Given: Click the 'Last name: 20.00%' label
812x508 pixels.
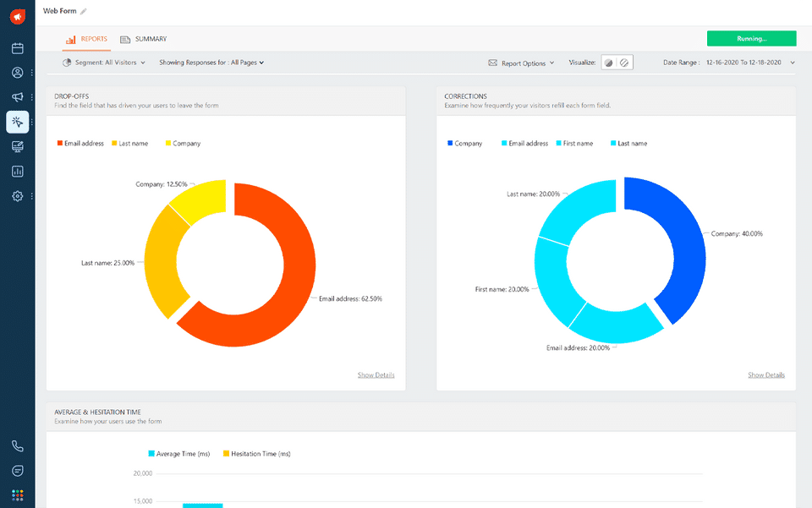Looking at the screenshot, I should click(534, 194).
